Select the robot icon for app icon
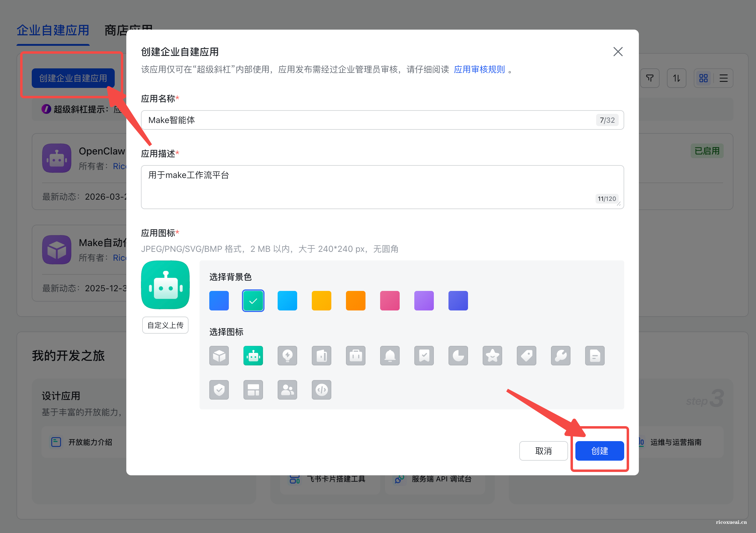The image size is (756, 533). 253,356
